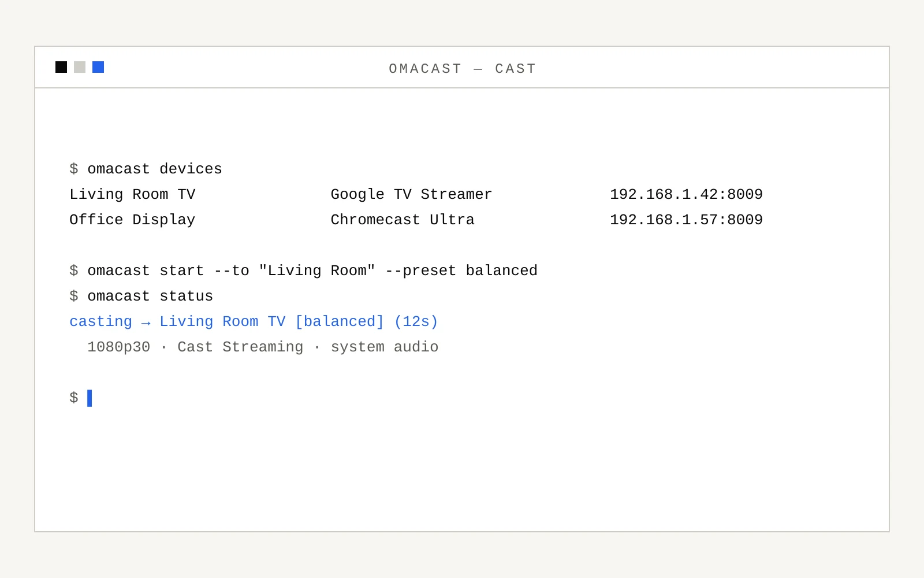Click the blue casting status line
The height and width of the screenshot is (578, 924).
point(254,321)
